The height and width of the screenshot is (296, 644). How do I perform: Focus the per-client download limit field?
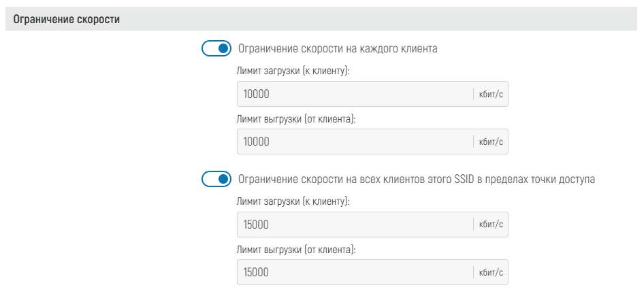(x=354, y=94)
